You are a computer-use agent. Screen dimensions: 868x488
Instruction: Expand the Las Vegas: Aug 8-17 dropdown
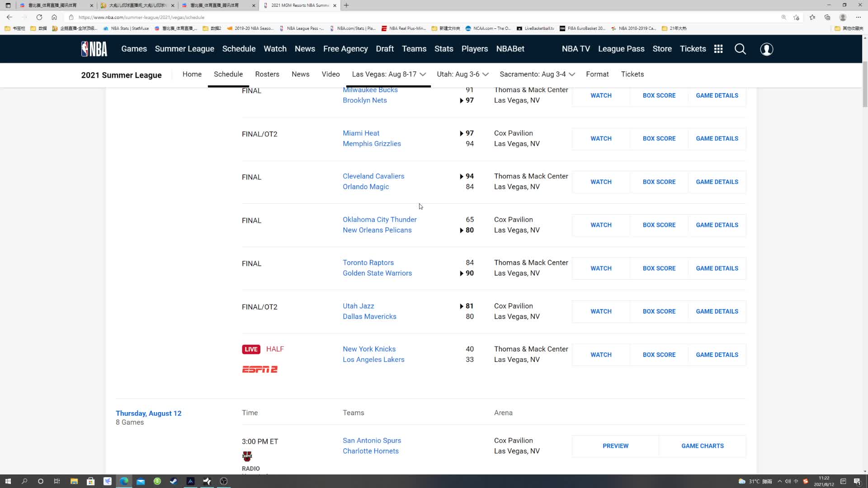click(x=388, y=74)
